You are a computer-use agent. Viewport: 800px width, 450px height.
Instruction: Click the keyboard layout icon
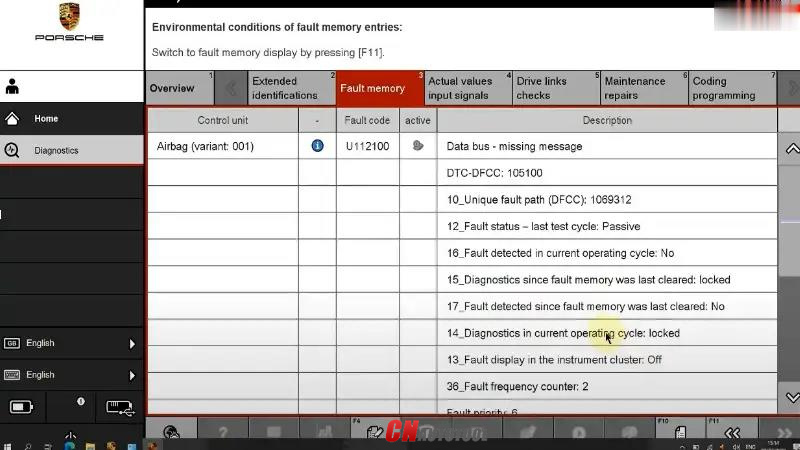coord(12,375)
